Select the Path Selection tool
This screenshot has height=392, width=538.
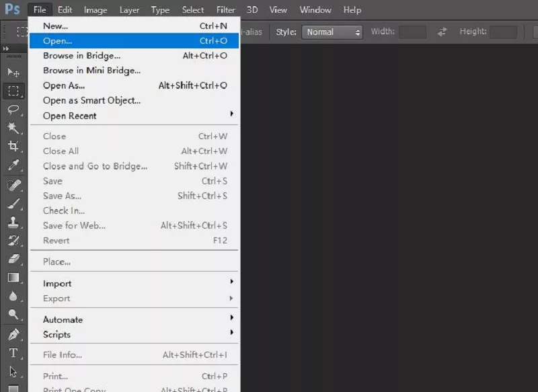coord(13,371)
